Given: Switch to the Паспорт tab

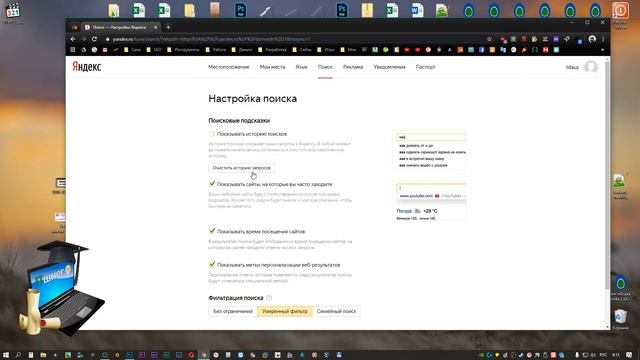Looking at the screenshot, I should (x=425, y=67).
